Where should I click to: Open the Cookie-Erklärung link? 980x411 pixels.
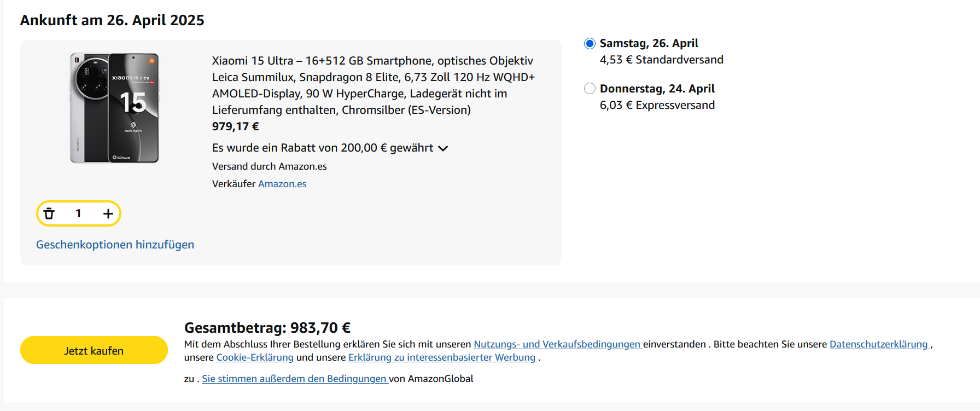[x=255, y=357]
